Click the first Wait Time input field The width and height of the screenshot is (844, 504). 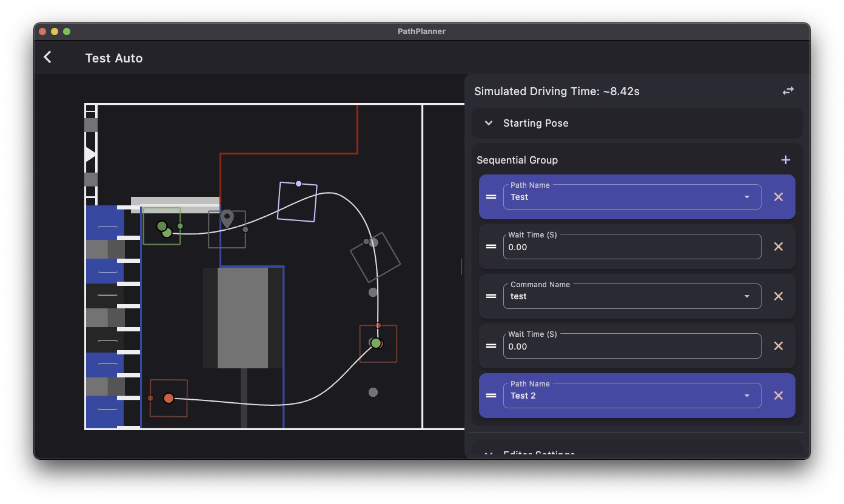[x=632, y=247]
